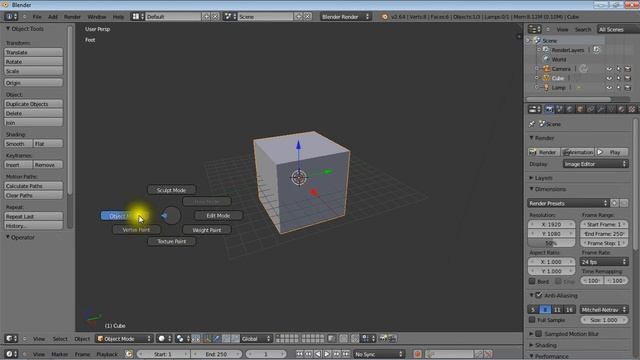Open the 24 fps frame rate dropdown
640x360 pixels.
coord(604,262)
